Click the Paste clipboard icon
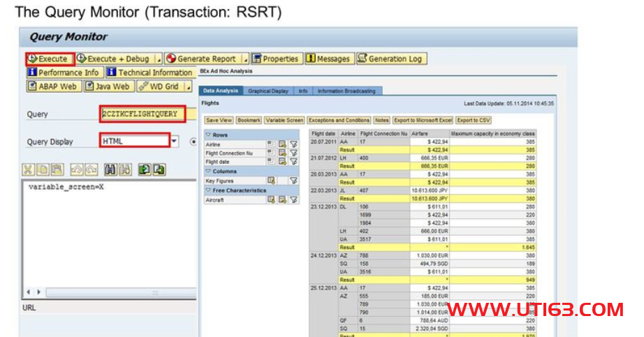Viewport: 644px width, 337px height. 58,170
